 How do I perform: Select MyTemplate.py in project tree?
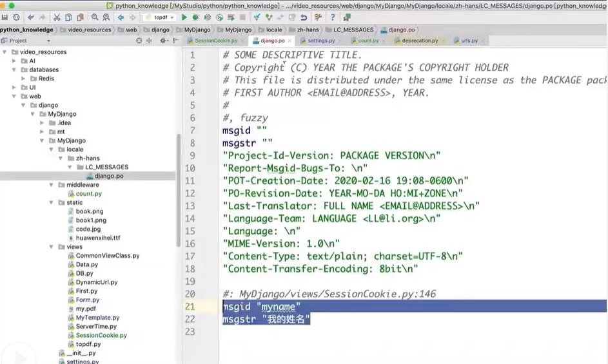97,318
